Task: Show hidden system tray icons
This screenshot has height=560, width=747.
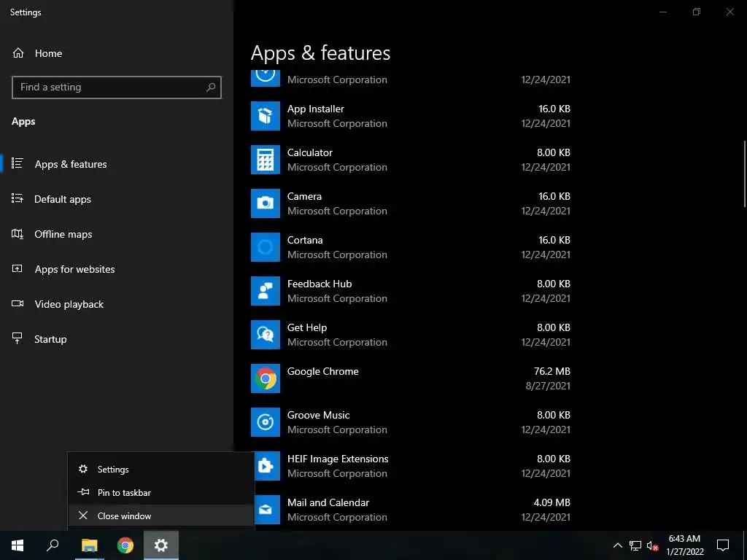Action: [617, 545]
